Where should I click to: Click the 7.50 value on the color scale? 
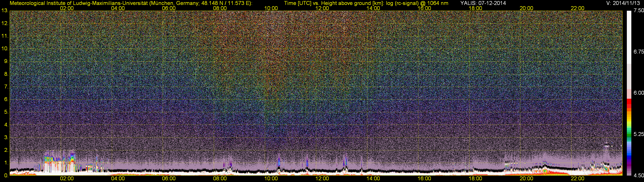[638, 10]
